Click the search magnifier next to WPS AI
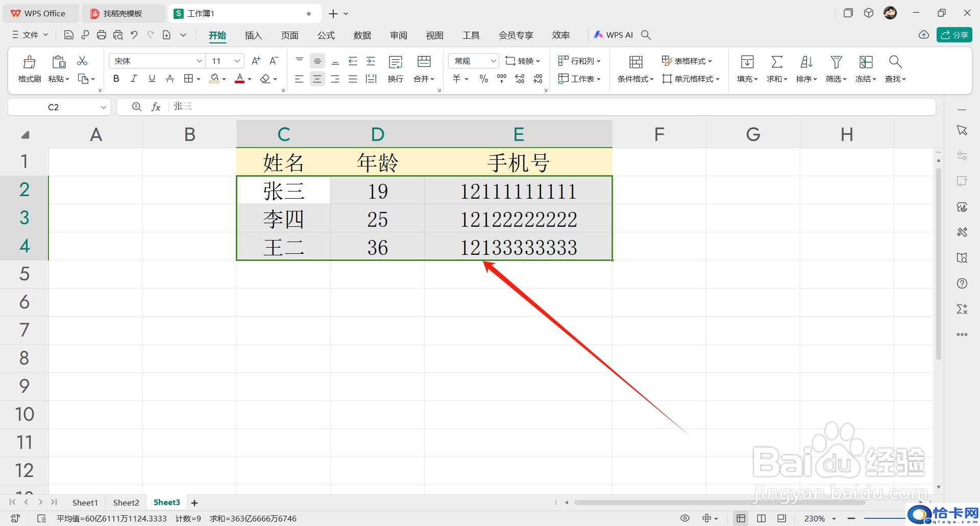Screen dimensions: 980x526 (x=646, y=35)
